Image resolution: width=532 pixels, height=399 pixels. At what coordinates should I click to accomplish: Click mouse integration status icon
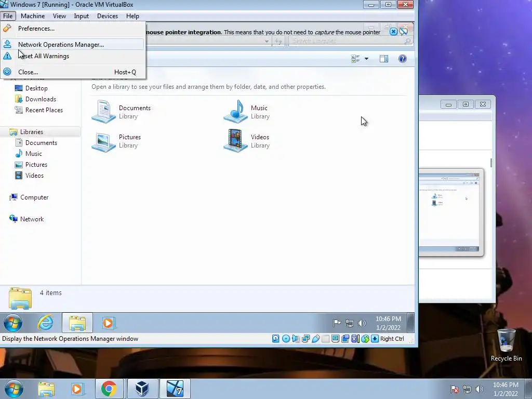[x=365, y=339]
